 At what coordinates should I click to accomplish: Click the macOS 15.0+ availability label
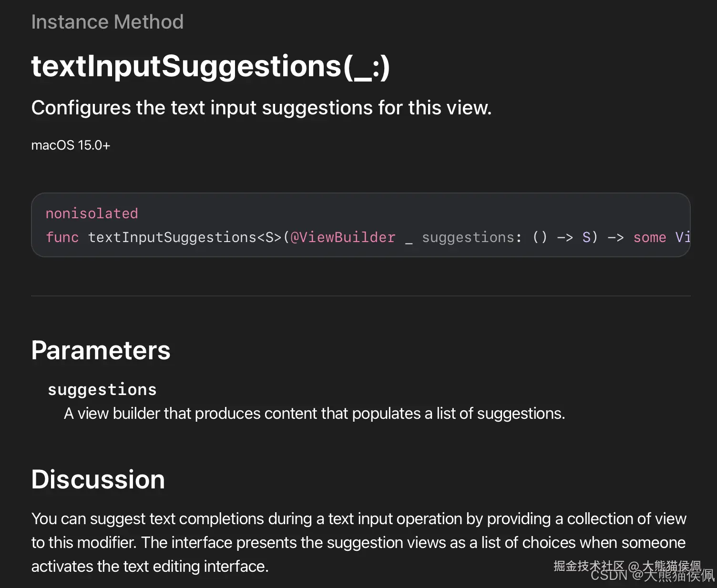tap(71, 145)
